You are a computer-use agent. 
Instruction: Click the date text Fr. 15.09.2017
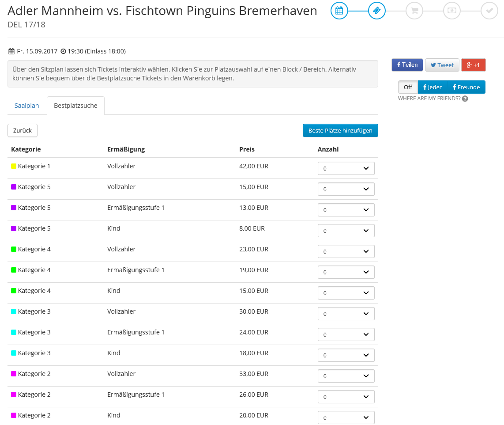37,51
